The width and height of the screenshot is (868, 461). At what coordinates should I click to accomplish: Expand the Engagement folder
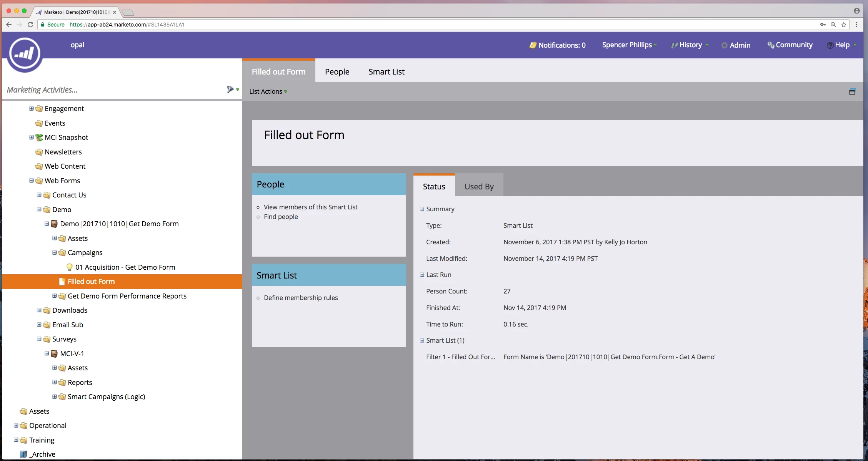31,108
